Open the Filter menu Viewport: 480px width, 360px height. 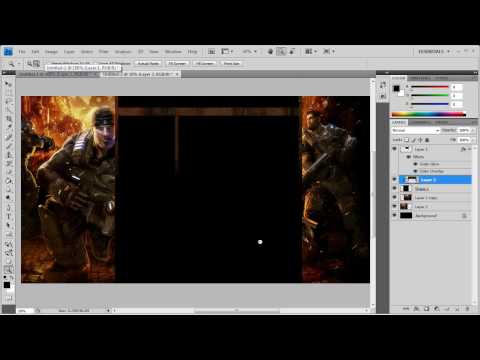[104, 52]
